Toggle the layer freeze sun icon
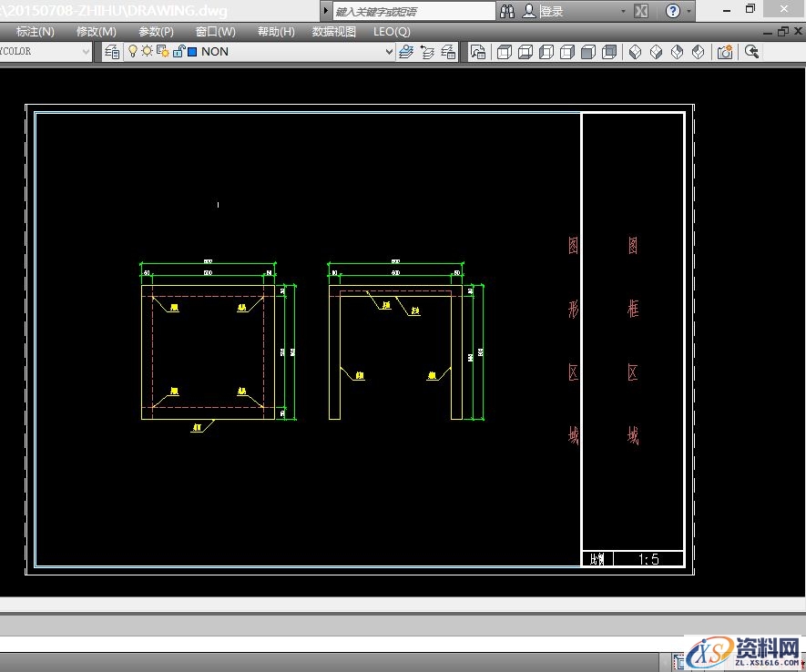Screen dimensions: 806x672 [x=147, y=52]
